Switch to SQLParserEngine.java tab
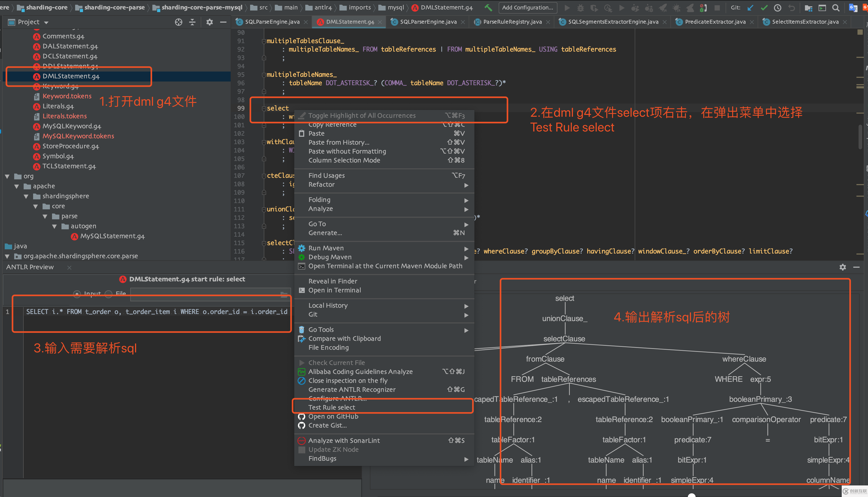The width and height of the screenshot is (868, 497). point(428,22)
